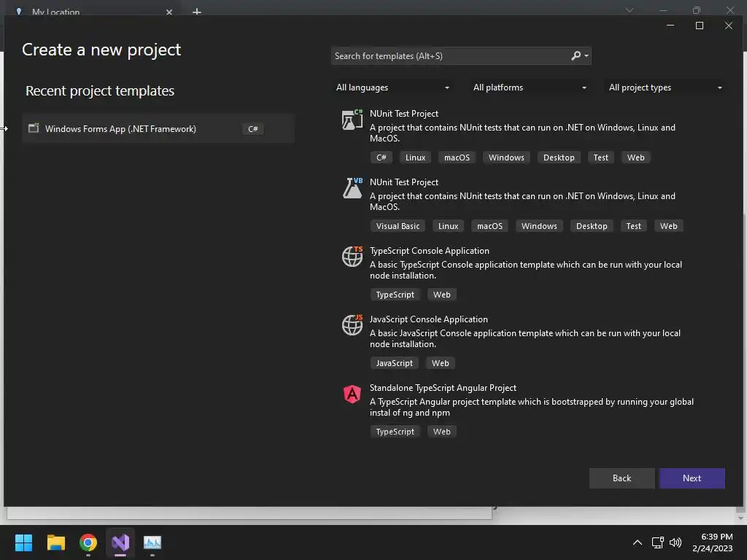Open the monitor graph app in taskbar
Screen dimensions: 747x560
pos(152,542)
